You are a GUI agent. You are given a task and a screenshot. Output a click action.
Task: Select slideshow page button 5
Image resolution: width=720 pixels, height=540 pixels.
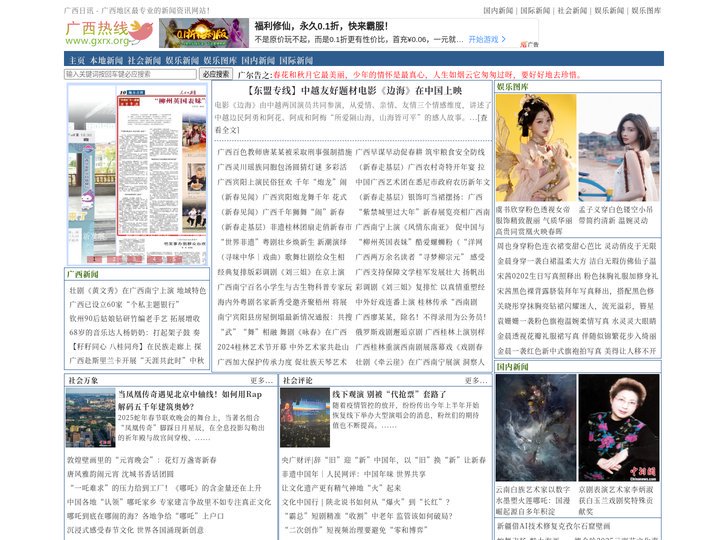[x=174, y=259]
